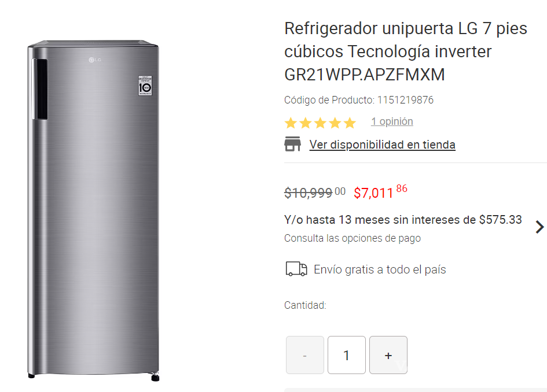Image resolution: width=547 pixels, height=392 pixels.
Task: Click the fourth rating star
Action: coord(335,122)
